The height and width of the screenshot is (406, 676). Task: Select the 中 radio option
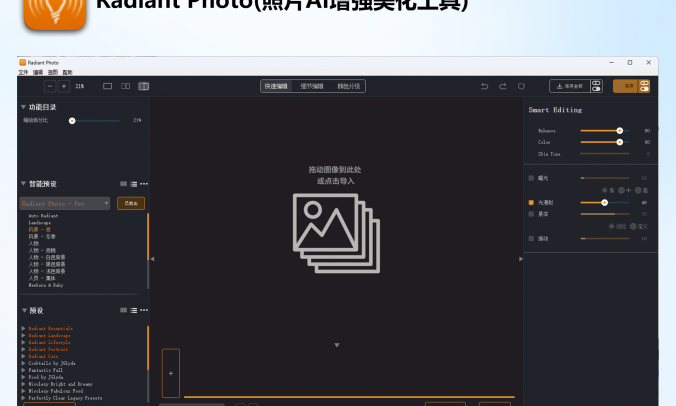(621, 191)
